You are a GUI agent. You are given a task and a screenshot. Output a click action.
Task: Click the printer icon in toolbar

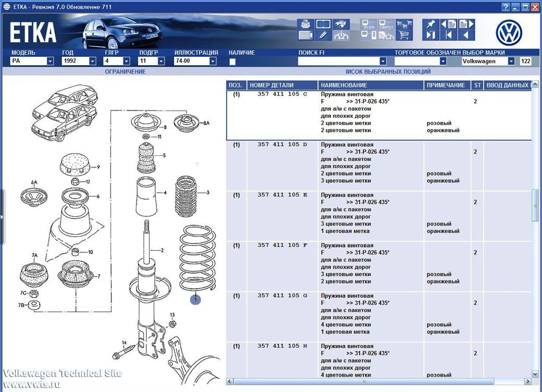[x=305, y=24]
